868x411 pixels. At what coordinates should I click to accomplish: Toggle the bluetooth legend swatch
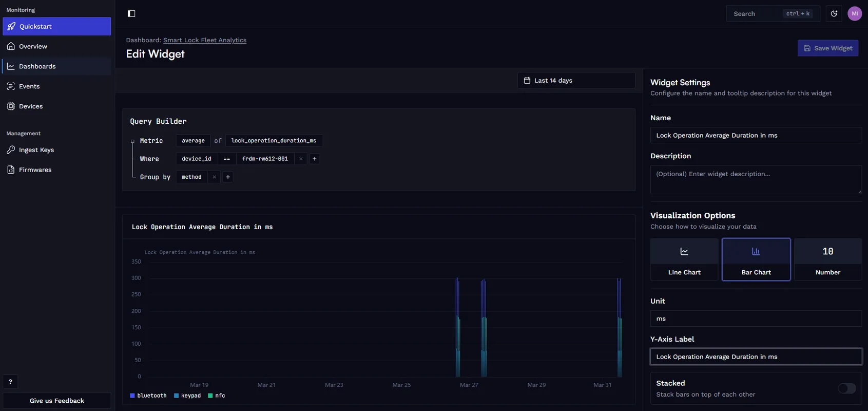pos(132,396)
